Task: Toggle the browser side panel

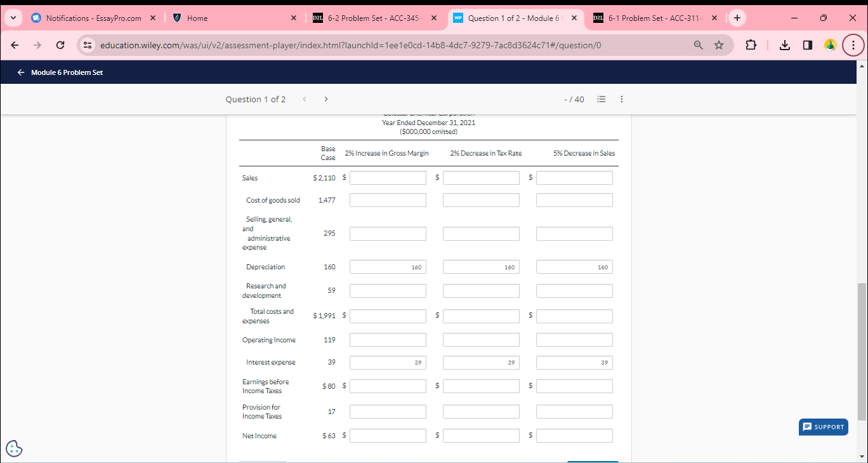Action: click(x=807, y=45)
